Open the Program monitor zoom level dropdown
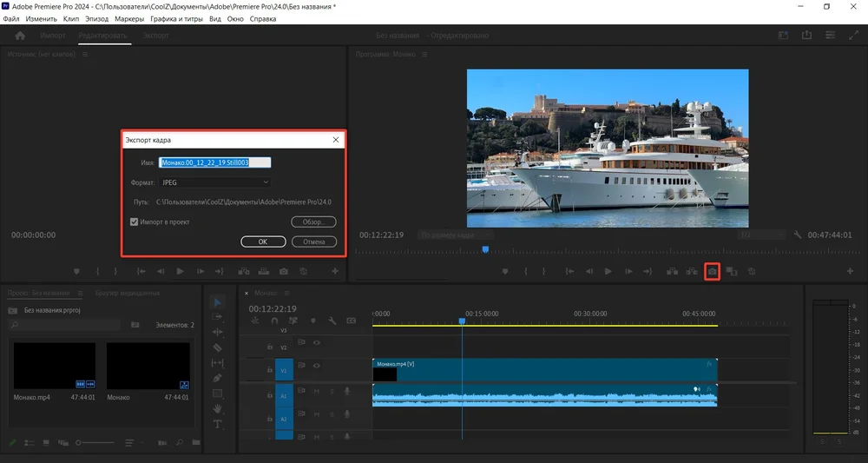 [455, 235]
